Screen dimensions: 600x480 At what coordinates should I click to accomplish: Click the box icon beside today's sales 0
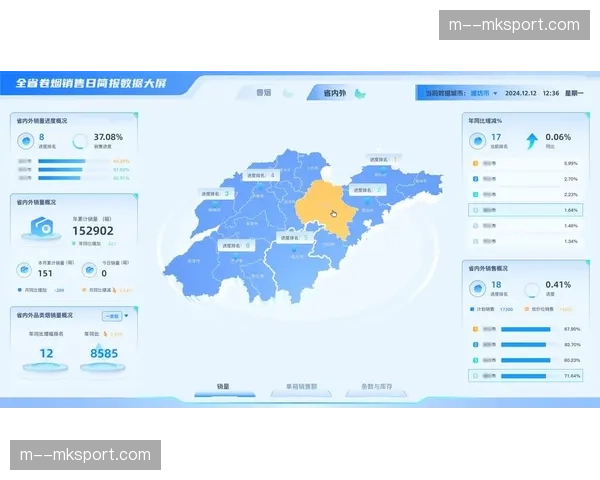pyautogui.click(x=89, y=270)
